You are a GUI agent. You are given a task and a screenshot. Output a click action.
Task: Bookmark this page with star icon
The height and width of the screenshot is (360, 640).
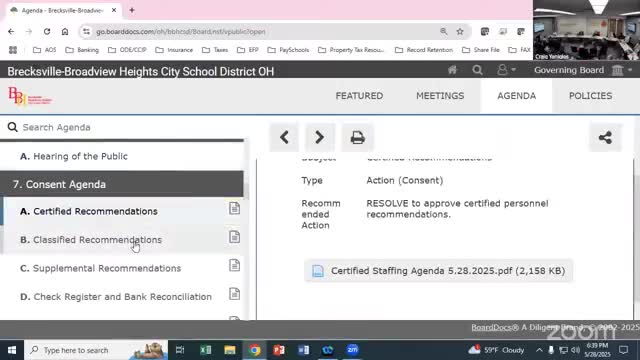point(460,31)
